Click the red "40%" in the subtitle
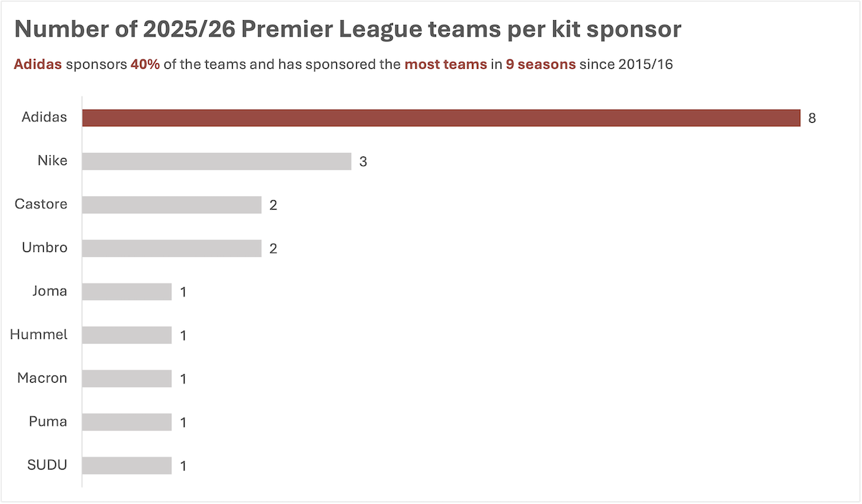 pos(145,65)
